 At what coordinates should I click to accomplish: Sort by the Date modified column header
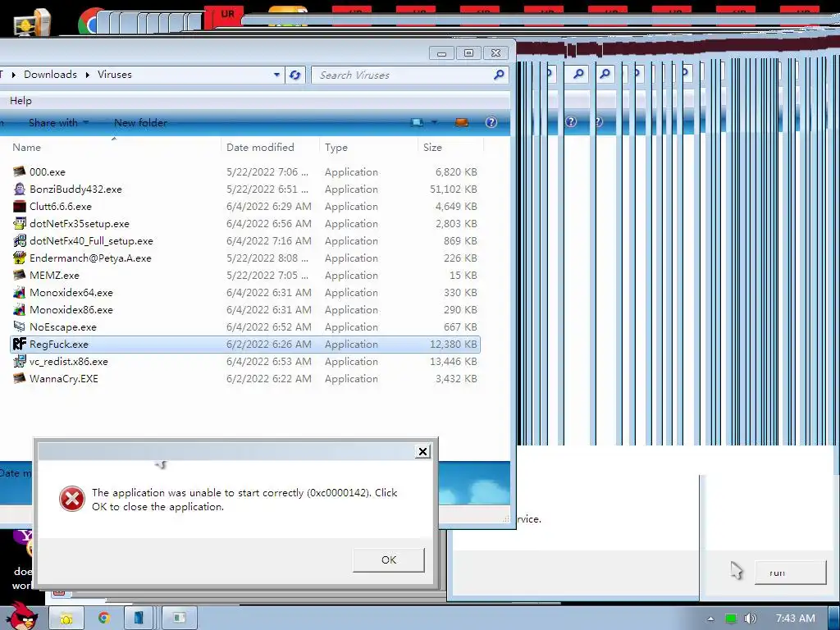point(270,148)
